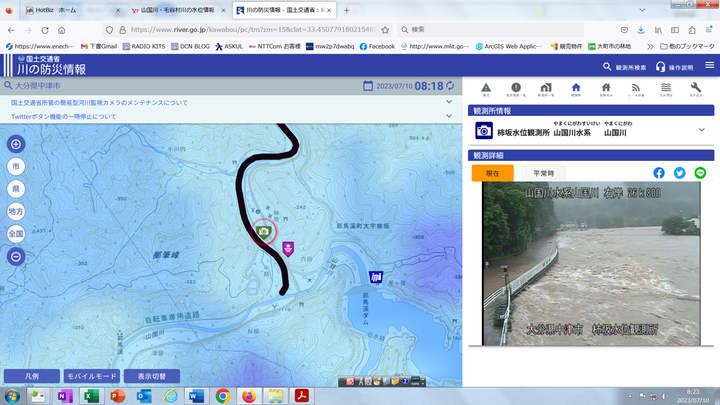
Task: Switch map scale to 県 (prefecture) level
Action: point(16,188)
